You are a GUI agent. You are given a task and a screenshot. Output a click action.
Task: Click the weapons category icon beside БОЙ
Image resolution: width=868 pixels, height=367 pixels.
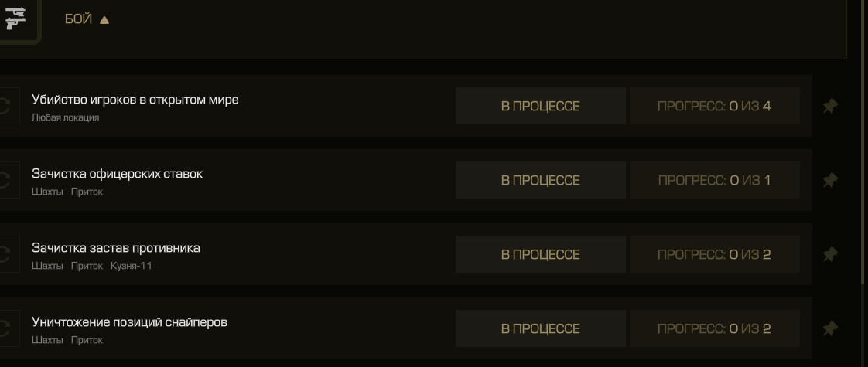pos(15,18)
